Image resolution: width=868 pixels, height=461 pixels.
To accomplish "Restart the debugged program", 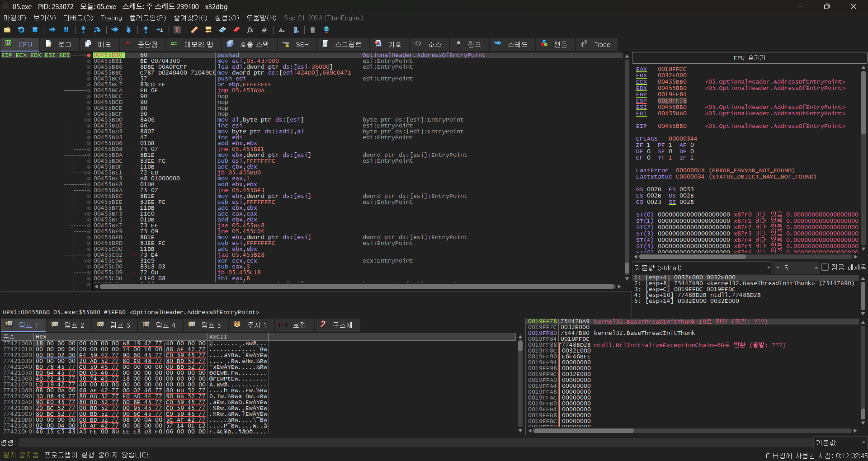I will click(21, 30).
